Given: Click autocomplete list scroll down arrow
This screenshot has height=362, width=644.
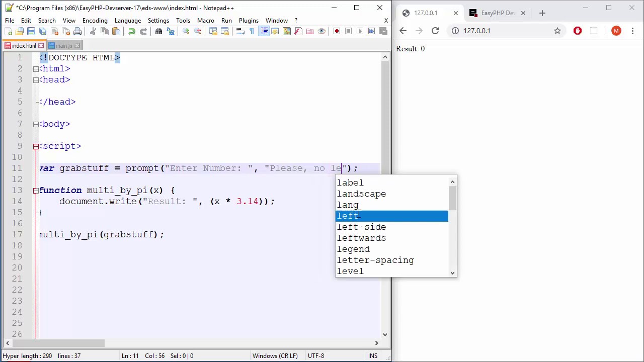Looking at the screenshot, I should (452, 273).
